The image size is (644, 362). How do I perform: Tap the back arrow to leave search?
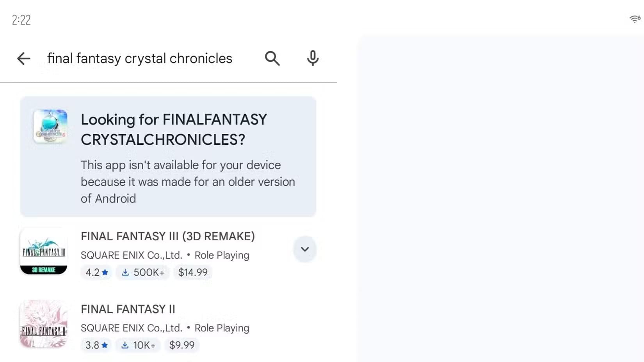23,58
